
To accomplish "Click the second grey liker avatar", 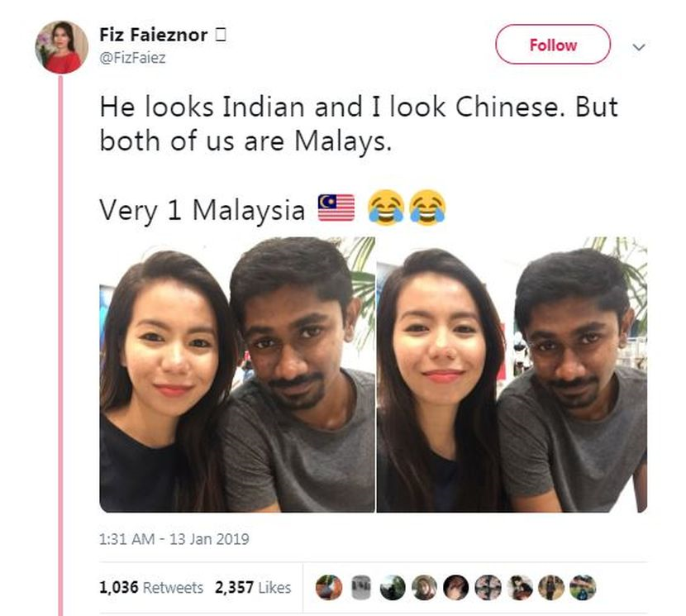I will [x=361, y=587].
